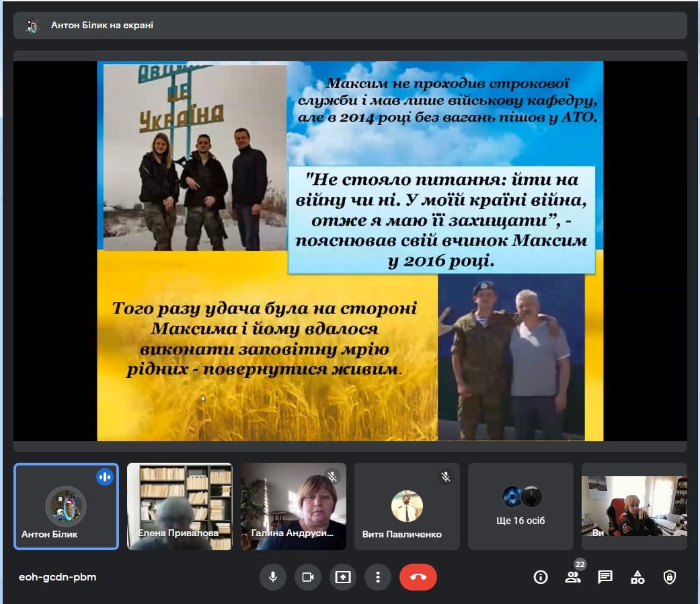Click the meeting code eoh-gcdn-pbm

58,577
